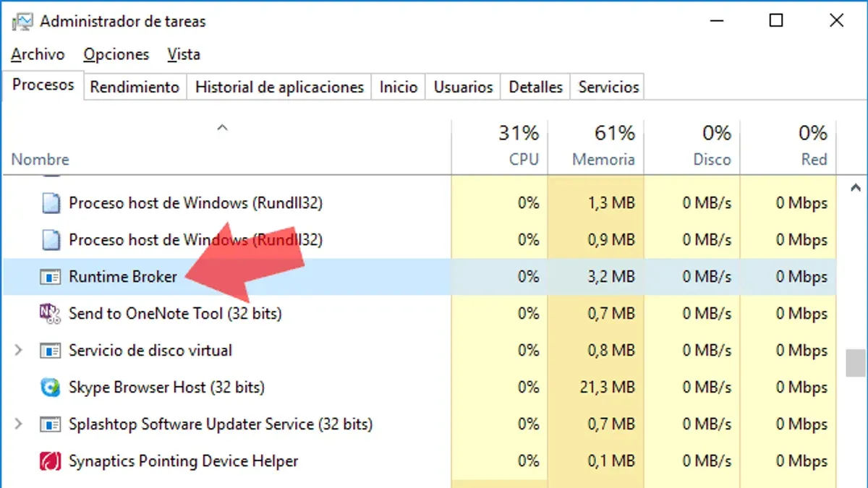Screen dimensions: 868x488
Task: Switch to the Inicio tab
Action: pyautogui.click(x=399, y=87)
